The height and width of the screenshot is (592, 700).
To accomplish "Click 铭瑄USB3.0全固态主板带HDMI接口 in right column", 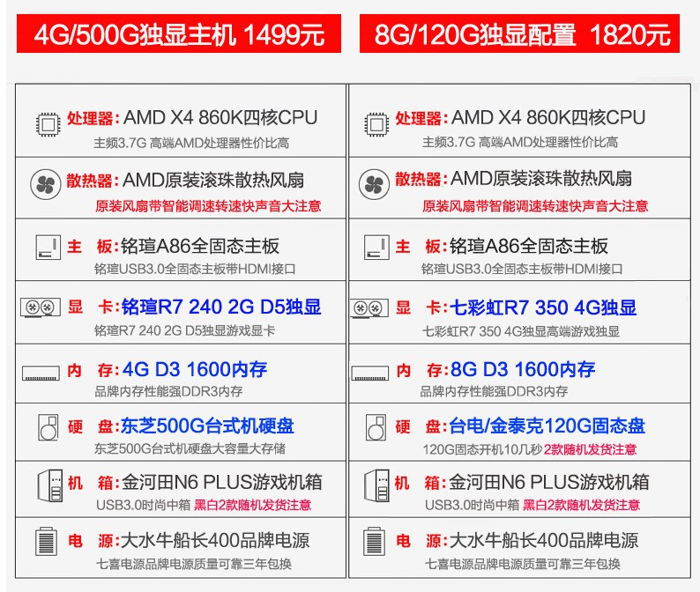I will coord(522,269).
